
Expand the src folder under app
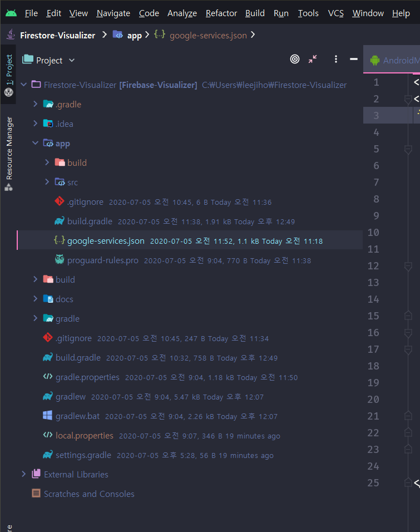click(x=47, y=183)
